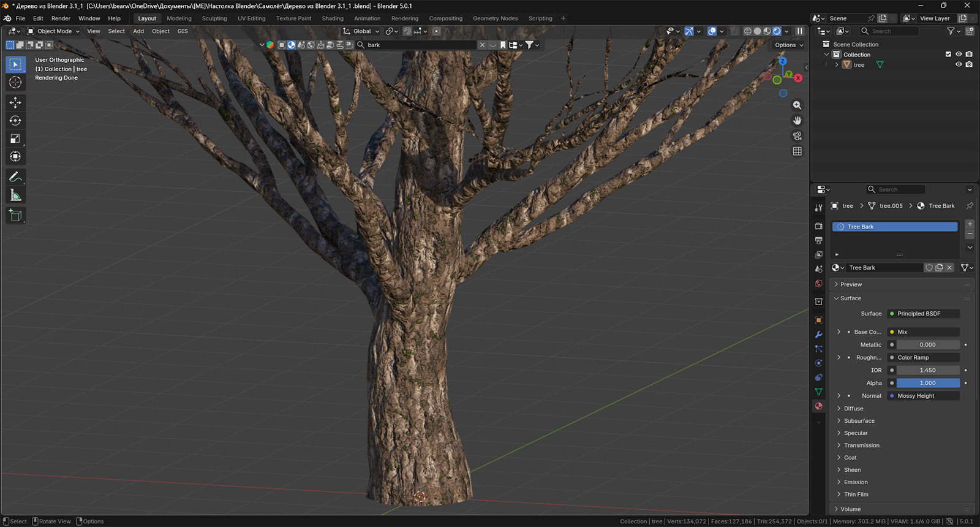
Task: Open the Object Mode dropdown
Action: (x=54, y=31)
